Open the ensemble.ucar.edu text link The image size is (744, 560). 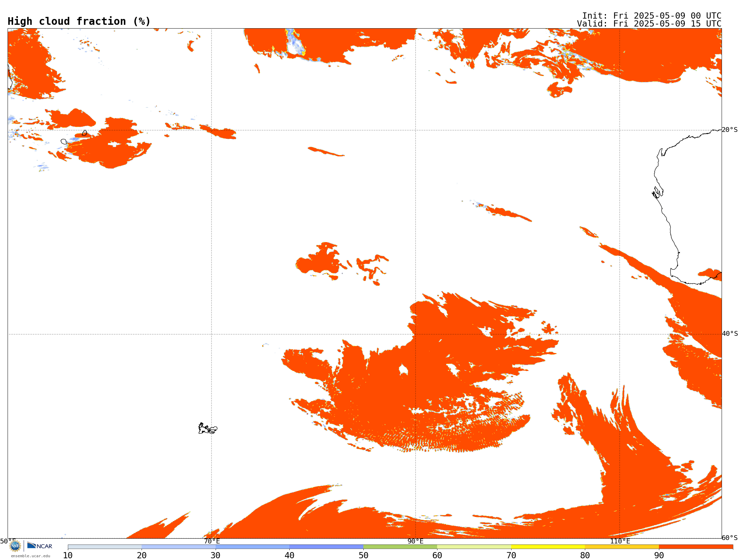point(30,556)
